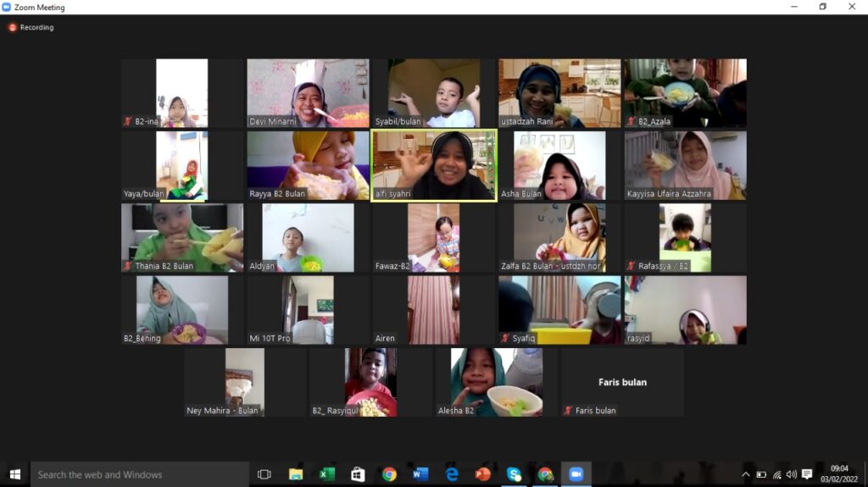Open the Windows Start menu
Viewport: 868px width, 487px height.
tap(14, 474)
